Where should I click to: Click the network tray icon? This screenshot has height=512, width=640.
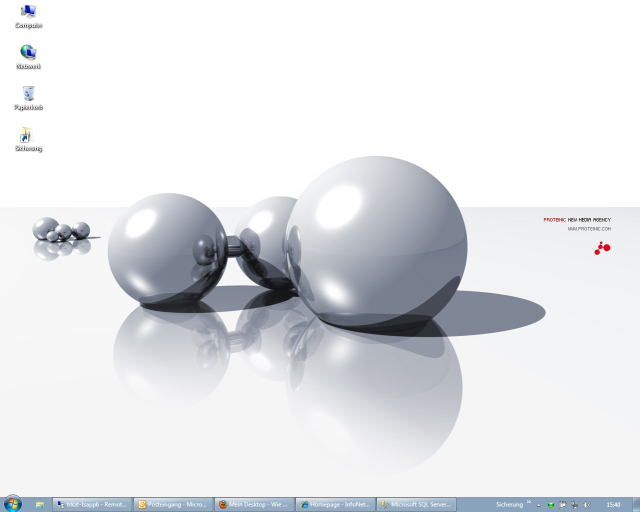pos(574,505)
